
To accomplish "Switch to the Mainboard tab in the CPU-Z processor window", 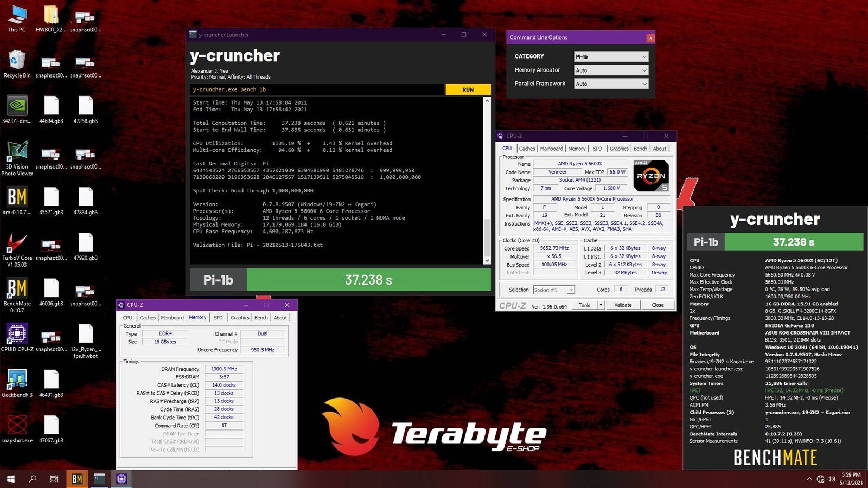I will click(551, 149).
